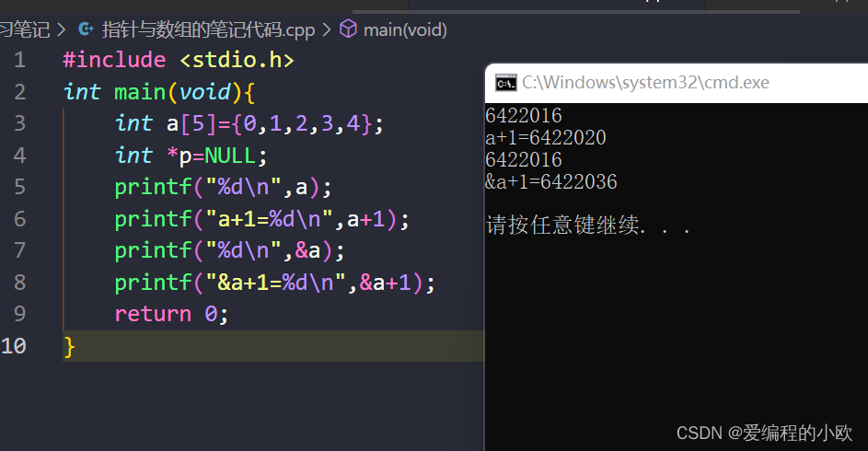Click the #include keyword on line 1
The image size is (868, 451).
pos(114,60)
